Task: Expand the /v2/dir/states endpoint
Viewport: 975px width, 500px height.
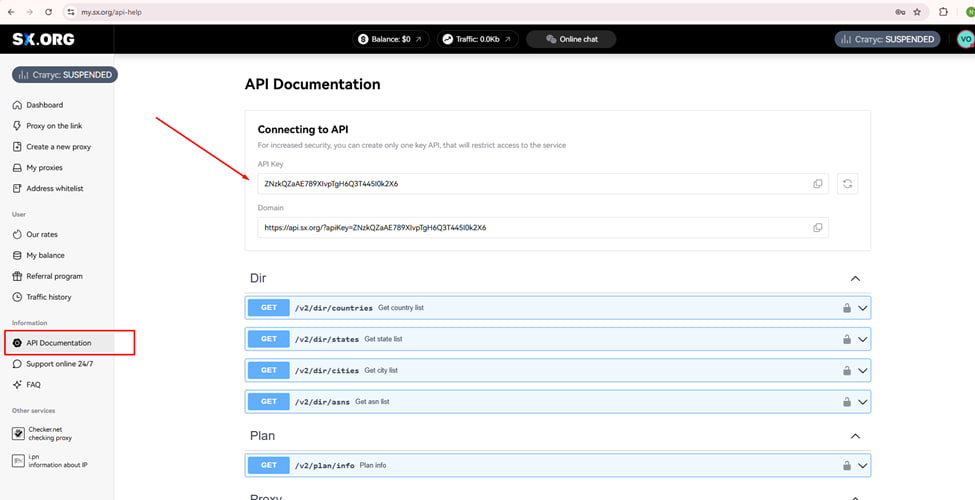Action: pos(862,340)
